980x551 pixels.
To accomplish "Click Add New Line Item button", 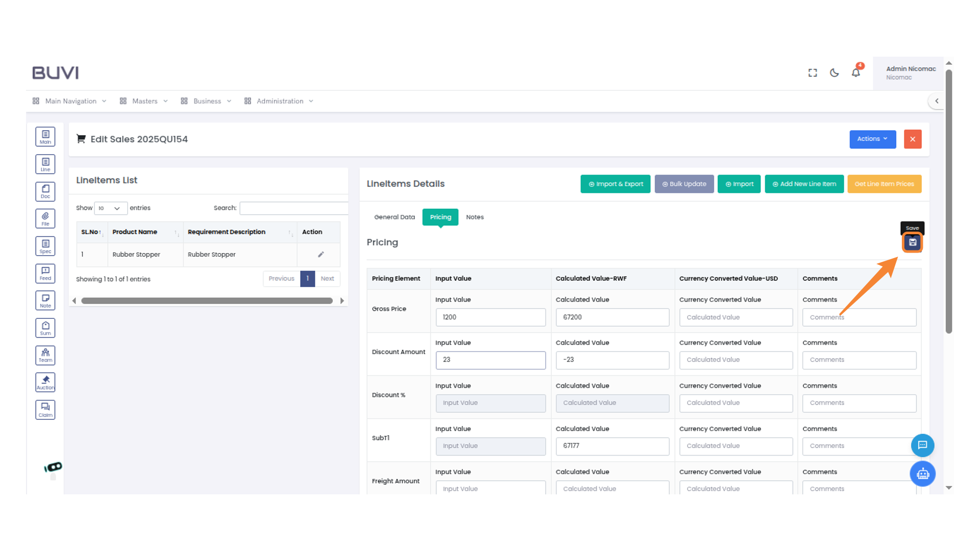I will point(804,184).
